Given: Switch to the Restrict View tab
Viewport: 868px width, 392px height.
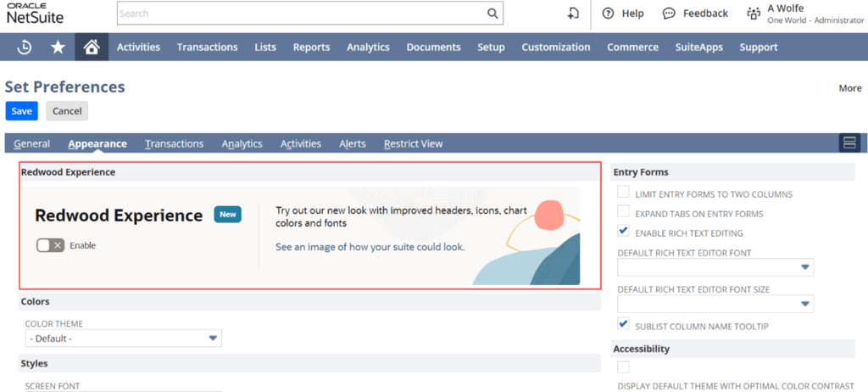Looking at the screenshot, I should 414,143.
